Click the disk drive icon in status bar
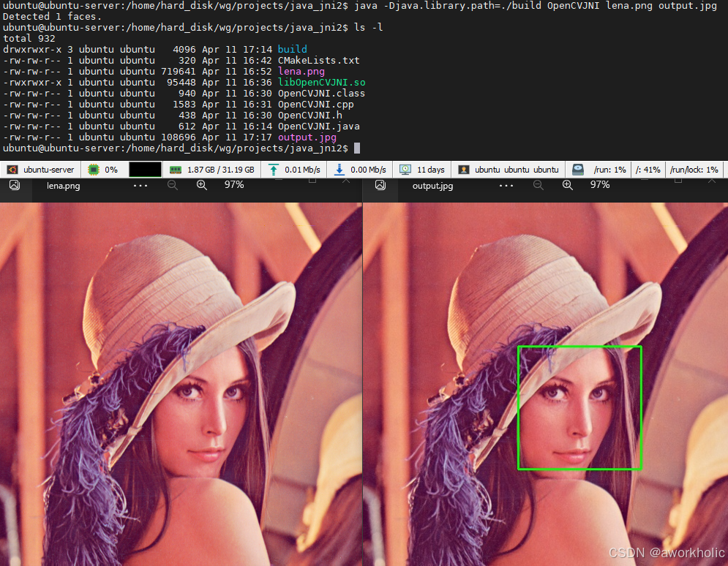 pyautogui.click(x=577, y=170)
